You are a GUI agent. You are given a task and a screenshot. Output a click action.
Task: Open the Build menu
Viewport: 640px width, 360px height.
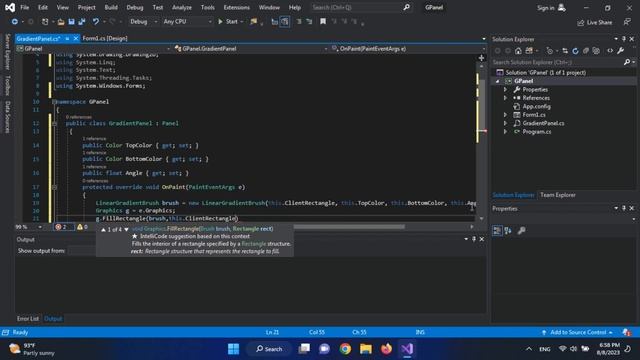(111, 7)
